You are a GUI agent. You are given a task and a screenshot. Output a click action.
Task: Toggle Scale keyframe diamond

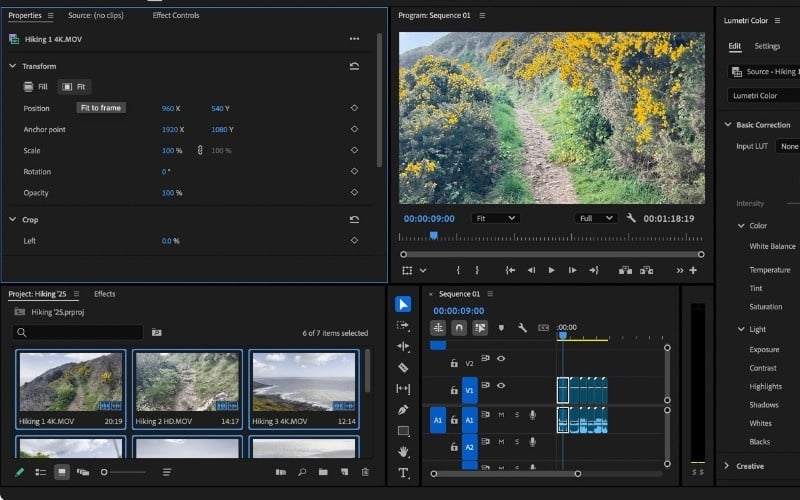[354, 151]
